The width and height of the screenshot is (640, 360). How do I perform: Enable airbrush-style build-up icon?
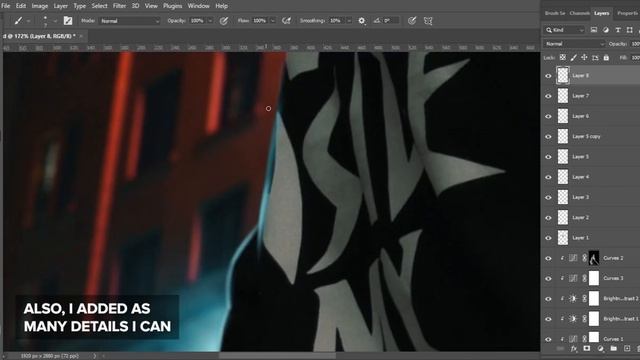click(x=287, y=21)
